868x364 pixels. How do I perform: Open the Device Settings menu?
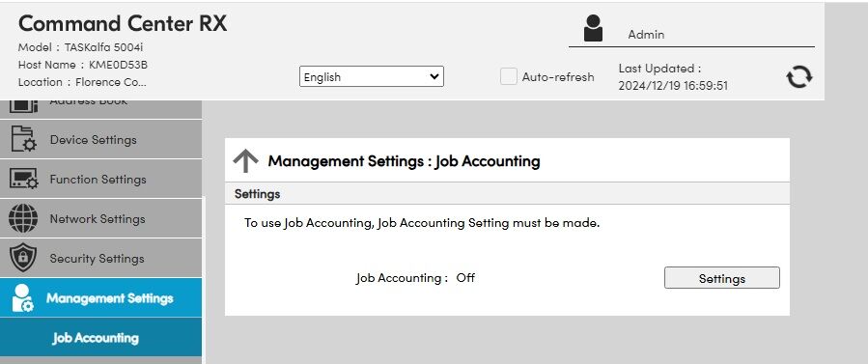pos(100,139)
